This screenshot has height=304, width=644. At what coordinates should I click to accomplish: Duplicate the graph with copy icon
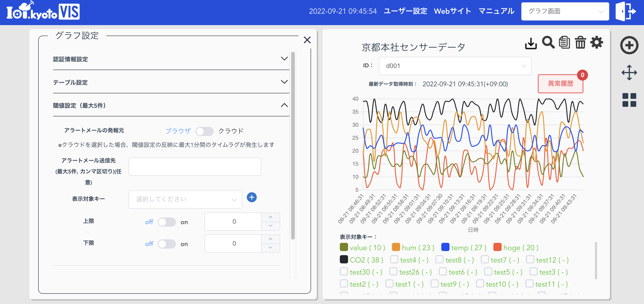[x=564, y=42]
